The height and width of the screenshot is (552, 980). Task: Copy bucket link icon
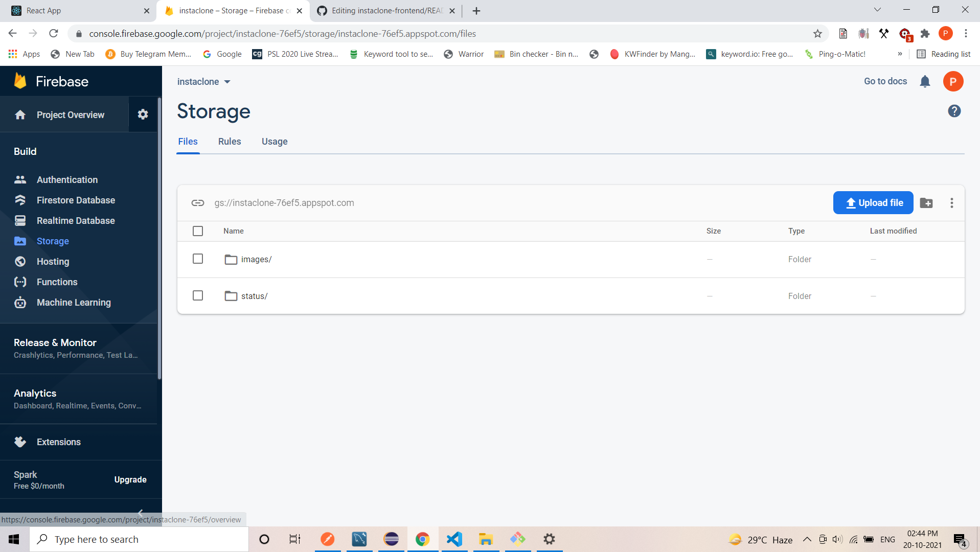198,203
